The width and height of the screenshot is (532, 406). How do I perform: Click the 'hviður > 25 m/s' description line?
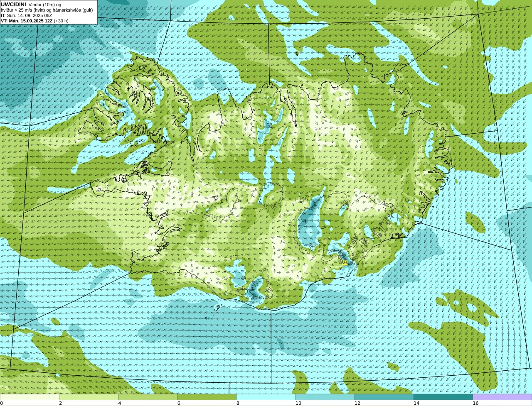[47, 10]
